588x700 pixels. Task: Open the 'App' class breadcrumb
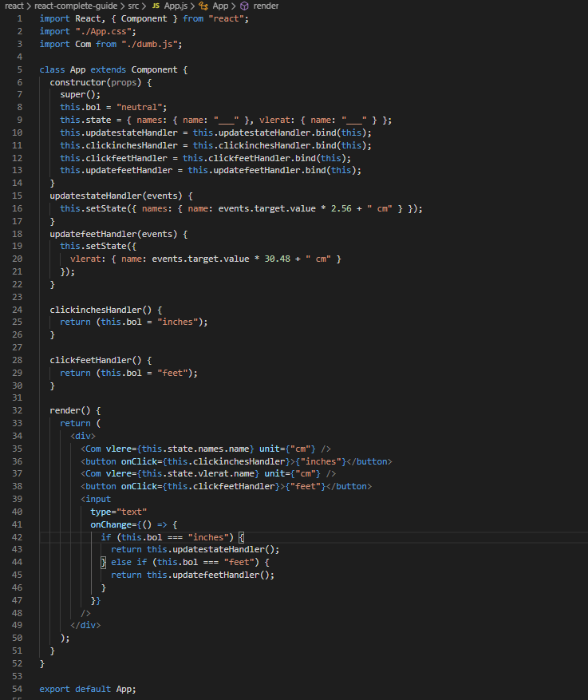click(220, 6)
